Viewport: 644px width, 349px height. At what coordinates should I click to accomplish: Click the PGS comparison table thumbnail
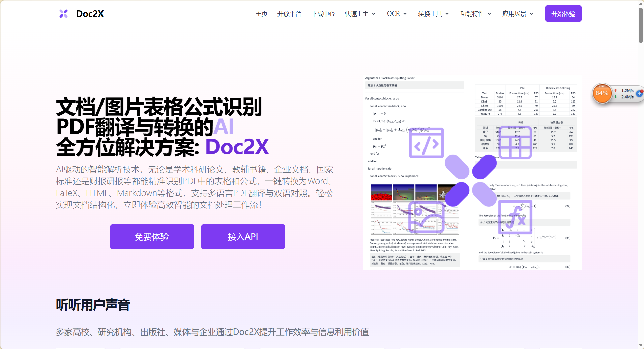point(526,100)
